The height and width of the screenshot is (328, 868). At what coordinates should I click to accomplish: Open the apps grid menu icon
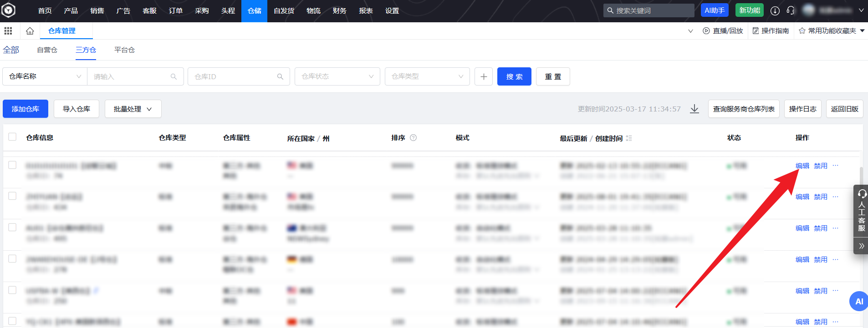coord(8,31)
